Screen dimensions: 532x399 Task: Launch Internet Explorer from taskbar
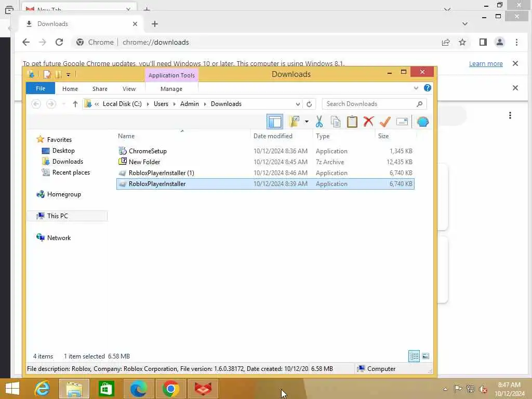pos(42,389)
